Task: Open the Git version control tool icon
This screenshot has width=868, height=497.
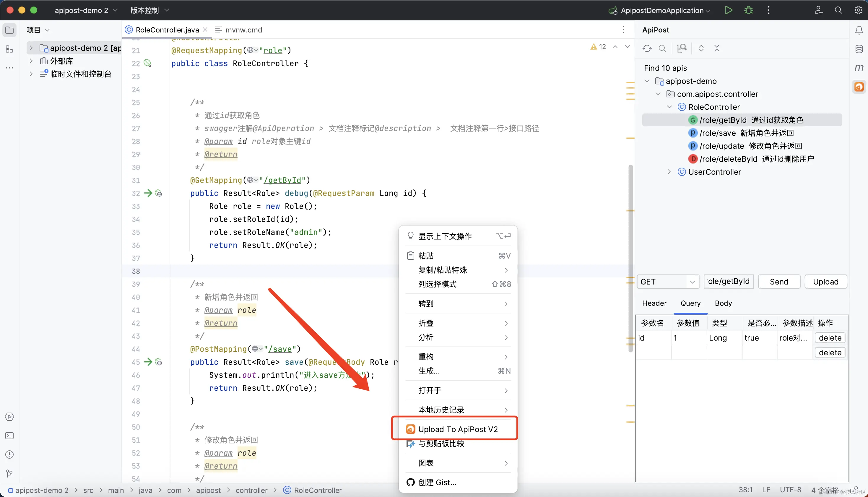Action: point(9,473)
